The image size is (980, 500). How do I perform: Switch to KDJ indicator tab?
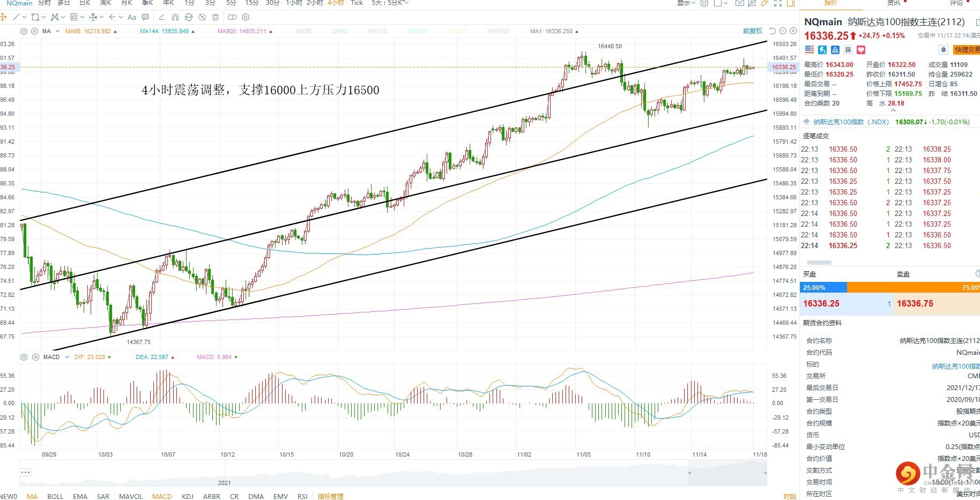188,496
